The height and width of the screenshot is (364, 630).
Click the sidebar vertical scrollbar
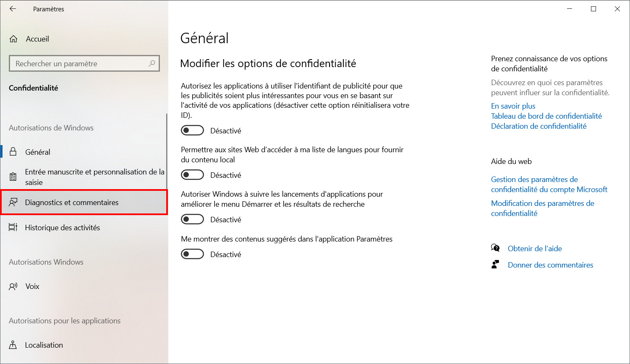[x=167, y=151]
